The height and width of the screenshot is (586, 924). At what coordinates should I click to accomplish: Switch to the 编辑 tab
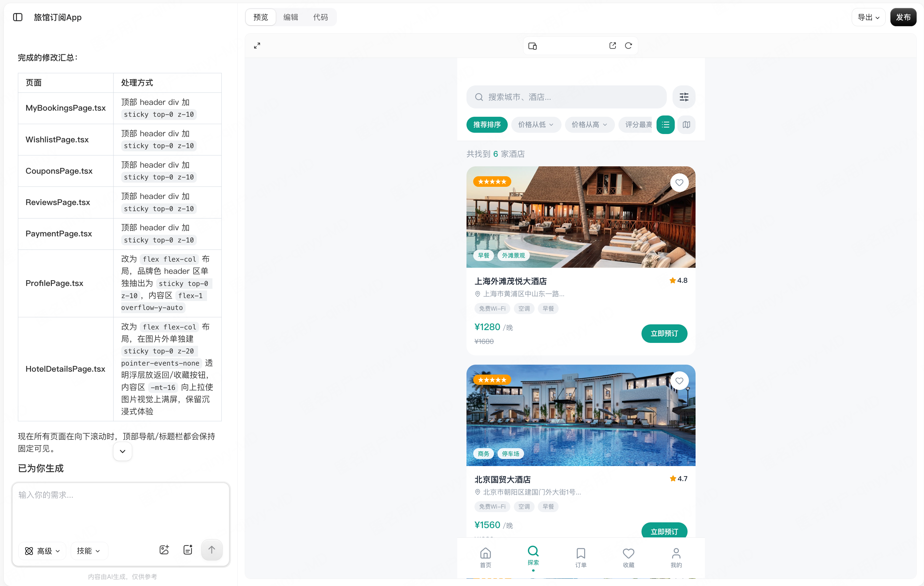coord(291,17)
